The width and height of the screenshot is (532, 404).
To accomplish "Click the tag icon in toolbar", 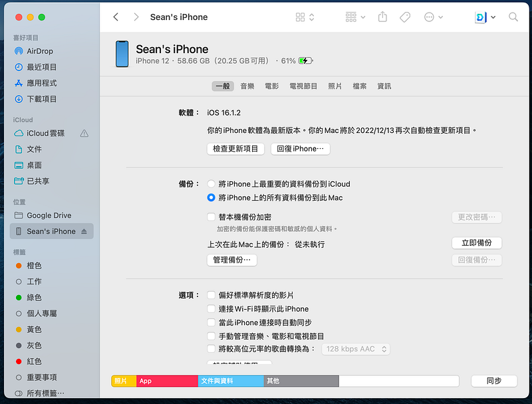I will click(405, 17).
